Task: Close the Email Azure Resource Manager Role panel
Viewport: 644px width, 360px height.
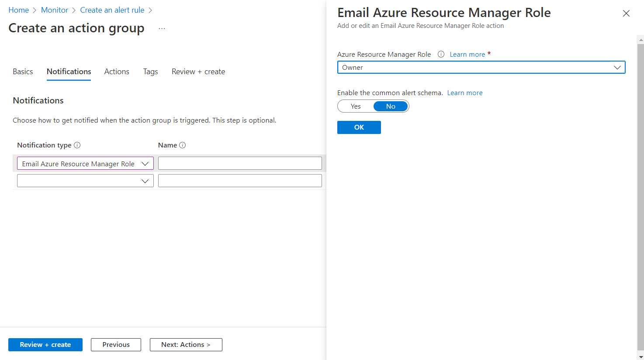Action: pos(626,14)
